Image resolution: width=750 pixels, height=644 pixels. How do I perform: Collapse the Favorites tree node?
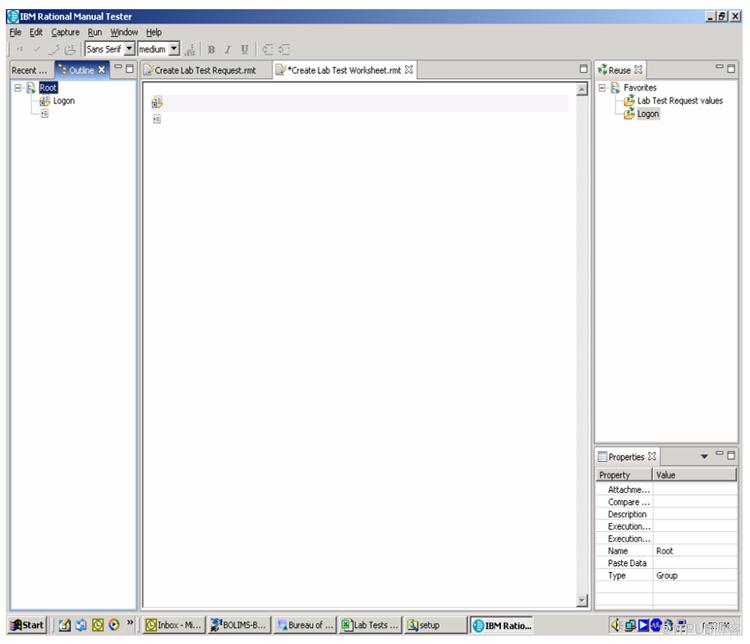pyautogui.click(x=602, y=88)
